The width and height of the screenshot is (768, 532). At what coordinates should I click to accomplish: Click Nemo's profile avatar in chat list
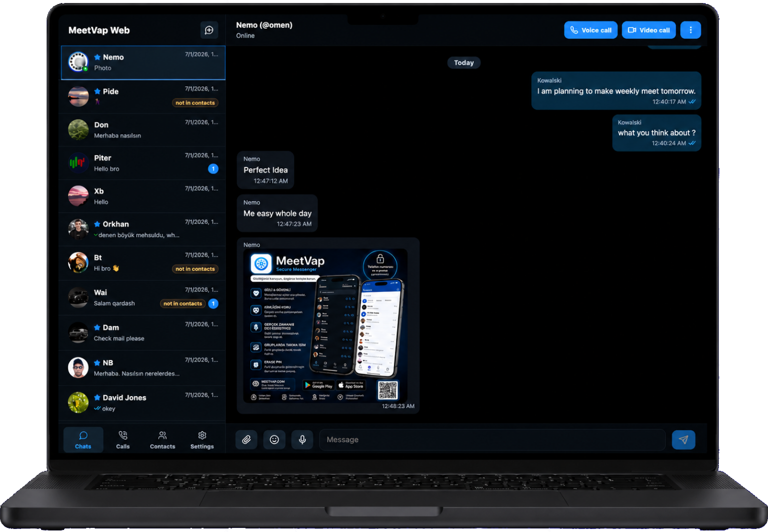pyautogui.click(x=78, y=62)
